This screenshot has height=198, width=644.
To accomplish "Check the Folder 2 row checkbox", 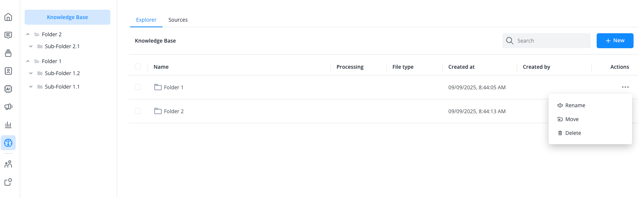I will click(138, 111).
